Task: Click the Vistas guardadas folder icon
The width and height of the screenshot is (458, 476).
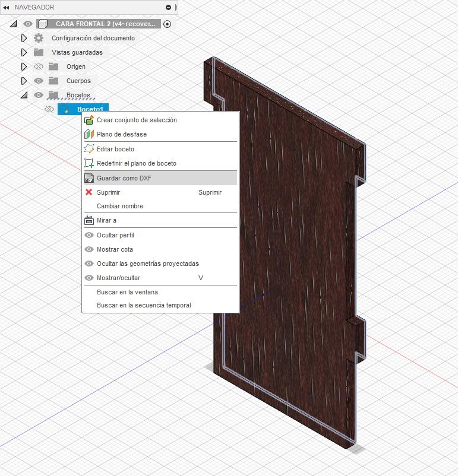Action: [39, 52]
